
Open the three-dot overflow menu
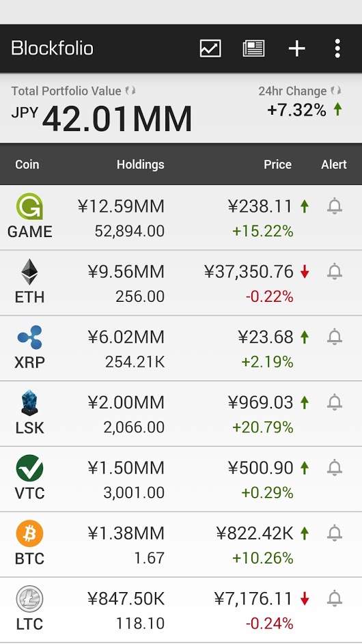(337, 48)
